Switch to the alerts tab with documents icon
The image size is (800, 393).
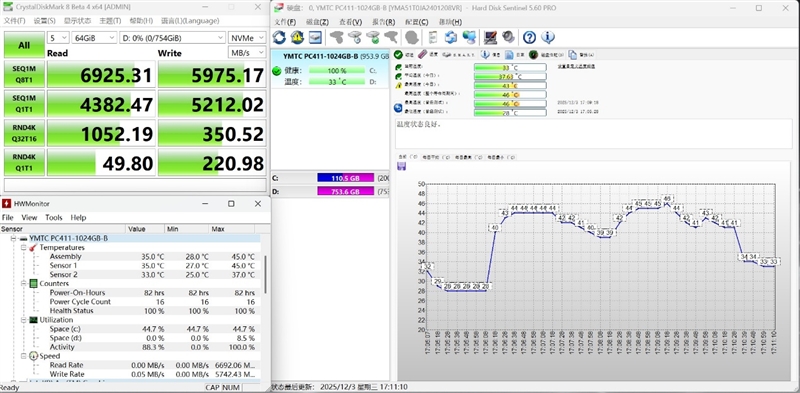coord(581,55)
